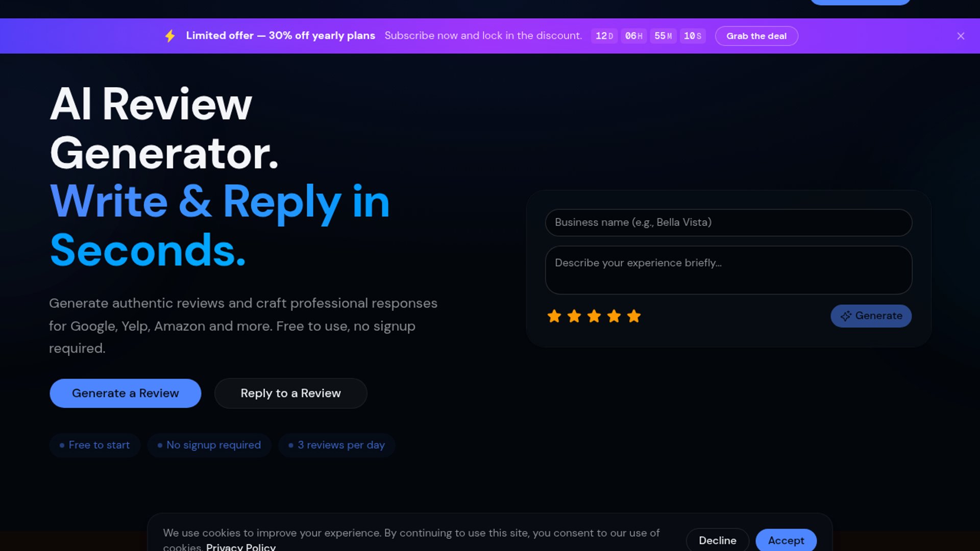Set rating to four stars
Viewport: 980px width, 551px height.
(x=614, y=316)
